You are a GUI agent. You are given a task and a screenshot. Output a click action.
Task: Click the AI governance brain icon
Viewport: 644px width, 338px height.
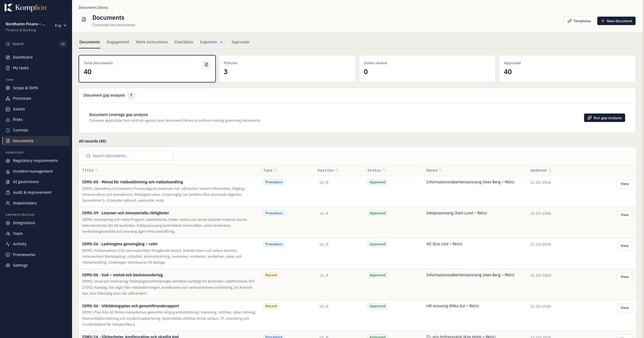(8, 182)
